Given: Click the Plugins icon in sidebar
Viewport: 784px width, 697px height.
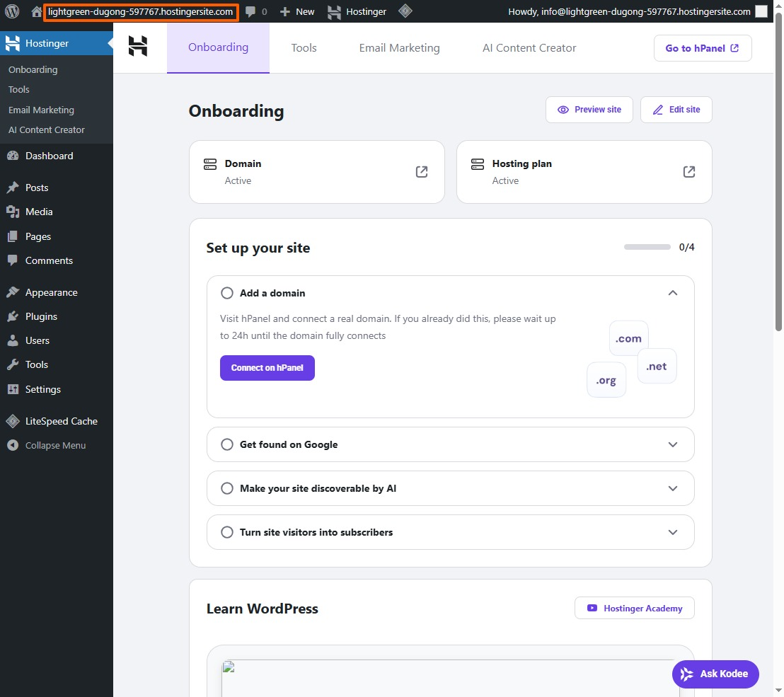Looking at the screenshot, I should pos(13,316).
